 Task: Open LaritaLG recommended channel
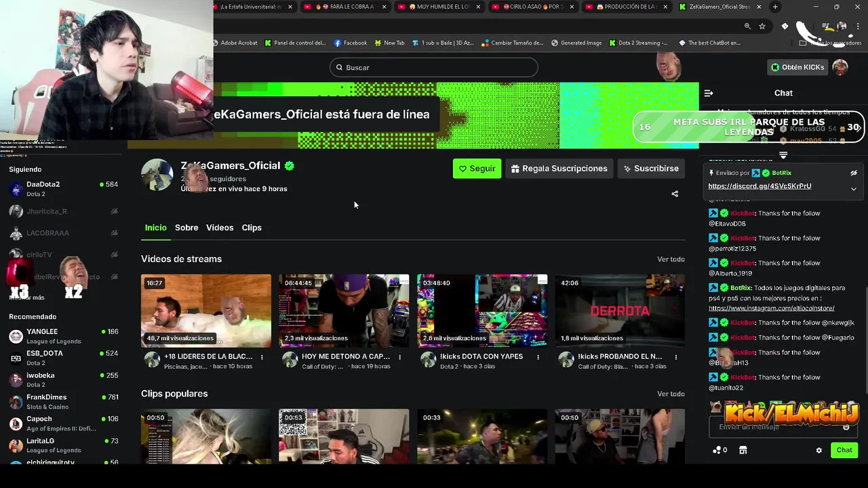click(x=64, y=445)
